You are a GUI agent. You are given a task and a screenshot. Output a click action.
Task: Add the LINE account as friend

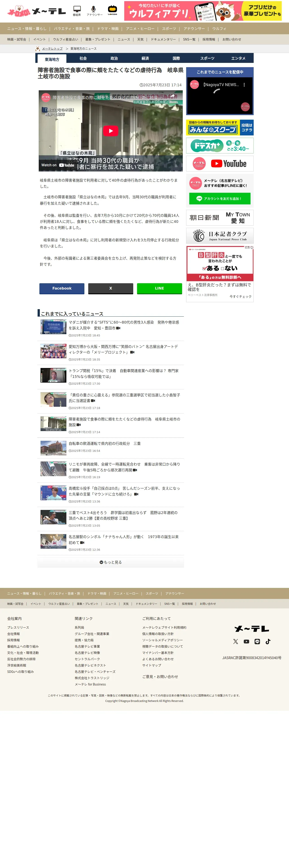[x=220, y=199]
